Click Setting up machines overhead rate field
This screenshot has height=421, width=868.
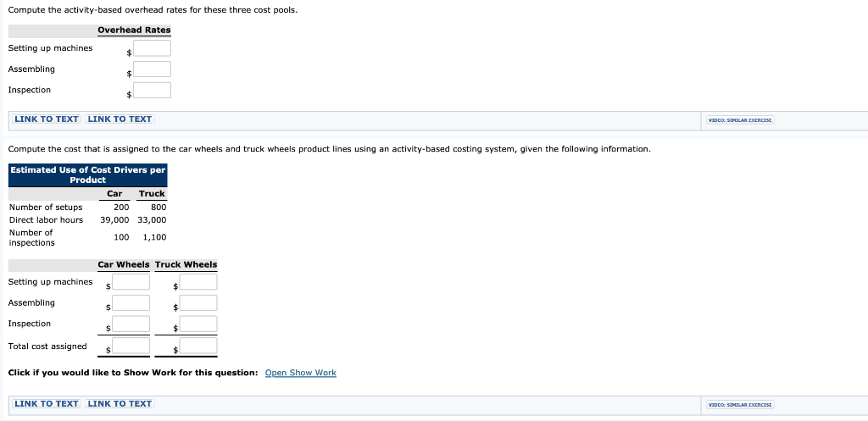pyautogui.click(x=152, y=48)
